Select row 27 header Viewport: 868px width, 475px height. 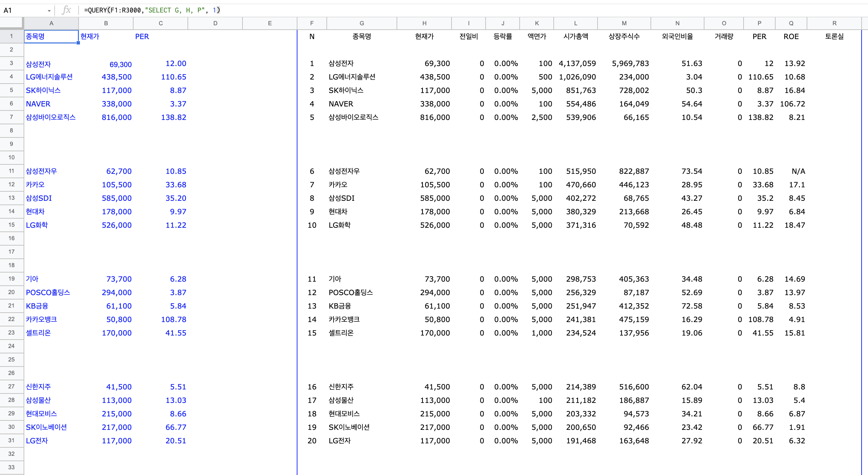tap(11, 386)
